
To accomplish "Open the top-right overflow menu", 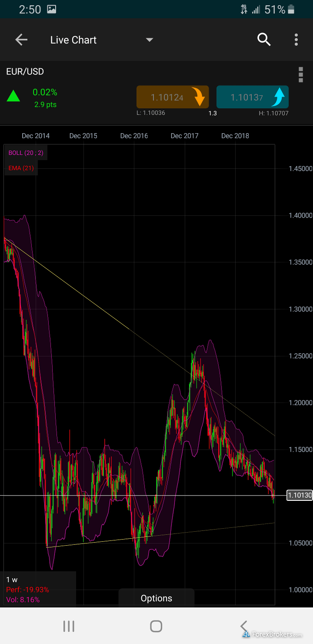I will click(296, 40).
